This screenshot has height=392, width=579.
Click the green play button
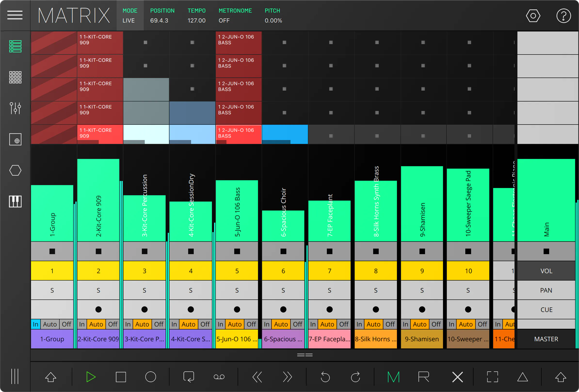(x=91, y=376)
